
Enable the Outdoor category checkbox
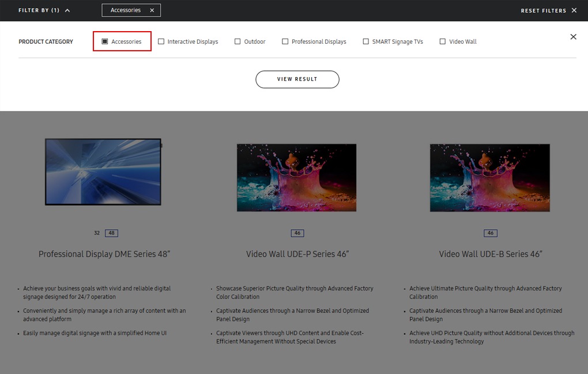(238, 41)
